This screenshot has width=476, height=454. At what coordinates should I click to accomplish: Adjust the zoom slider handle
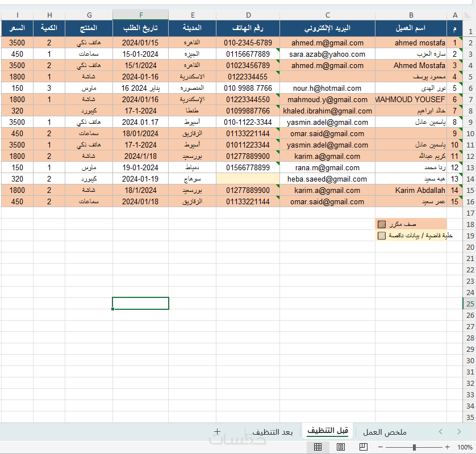[415, 447]
